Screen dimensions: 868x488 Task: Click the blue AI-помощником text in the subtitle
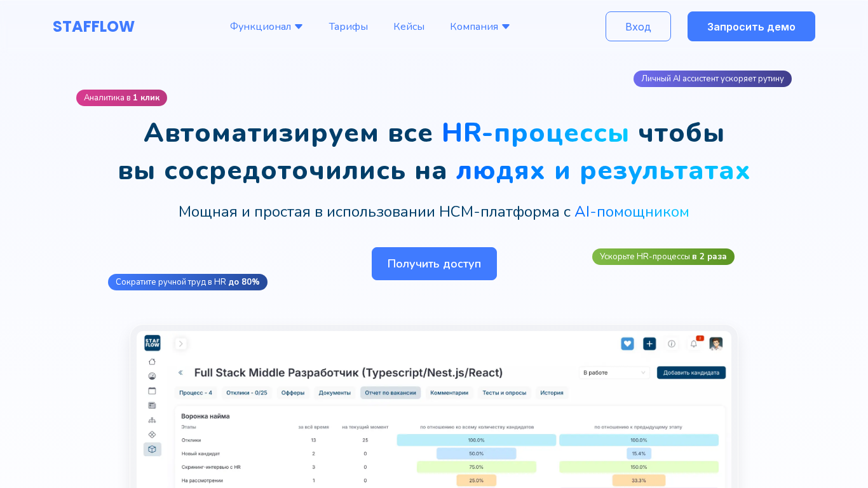[632, 212]
